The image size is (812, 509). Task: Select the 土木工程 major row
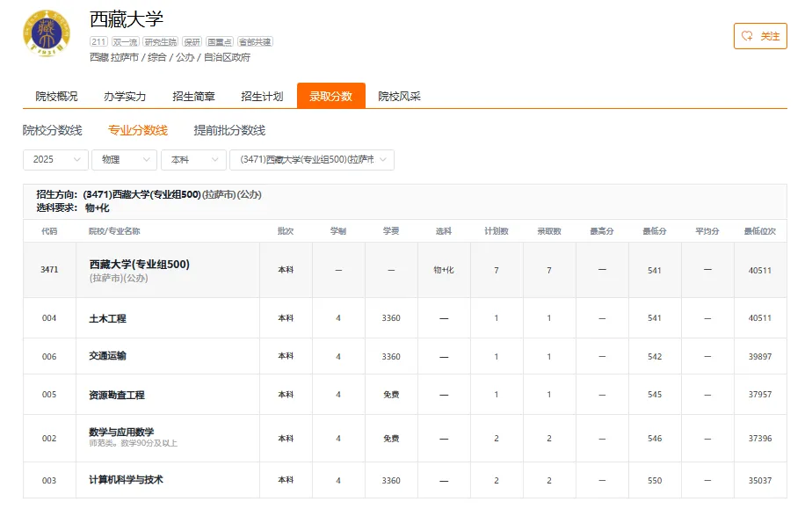point(405,318)
